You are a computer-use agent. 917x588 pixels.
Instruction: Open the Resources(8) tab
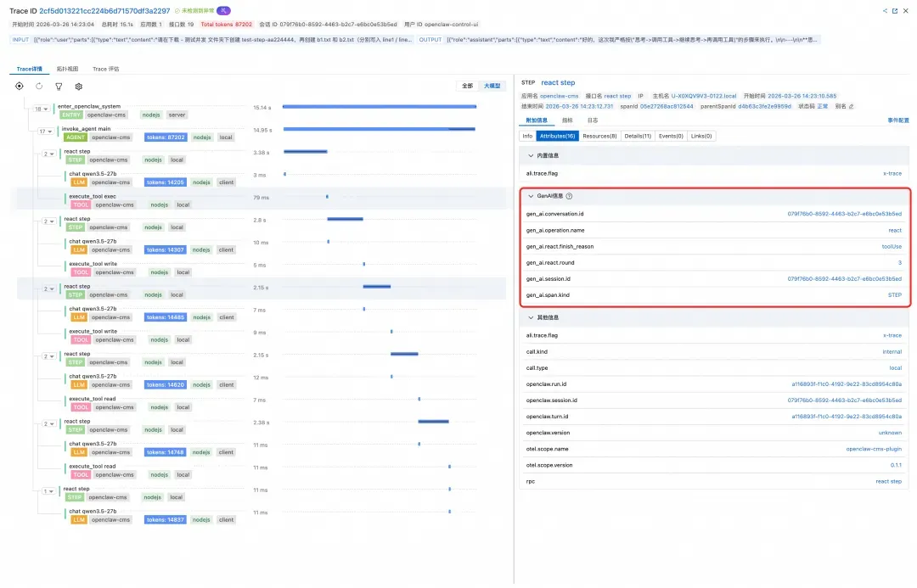599,136
